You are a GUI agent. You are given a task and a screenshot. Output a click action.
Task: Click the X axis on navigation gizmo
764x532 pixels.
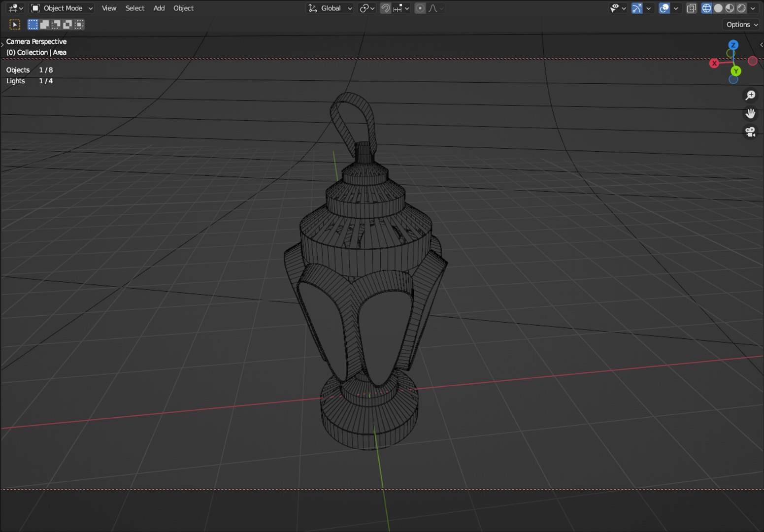(714, 63)
